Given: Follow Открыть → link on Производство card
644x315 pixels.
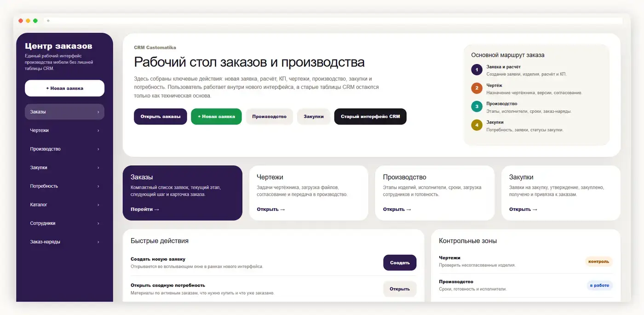Looking at the screenshot, I should click(x=397, y=209).
